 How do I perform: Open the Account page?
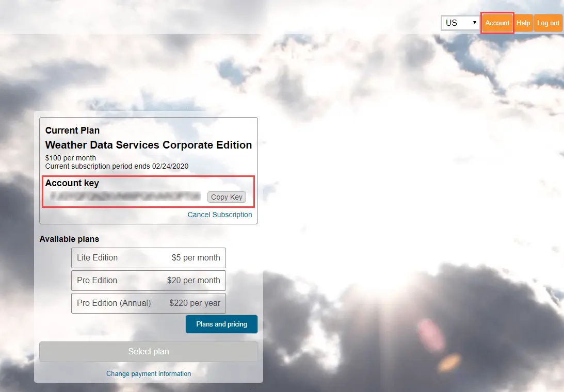pos(497,23)
